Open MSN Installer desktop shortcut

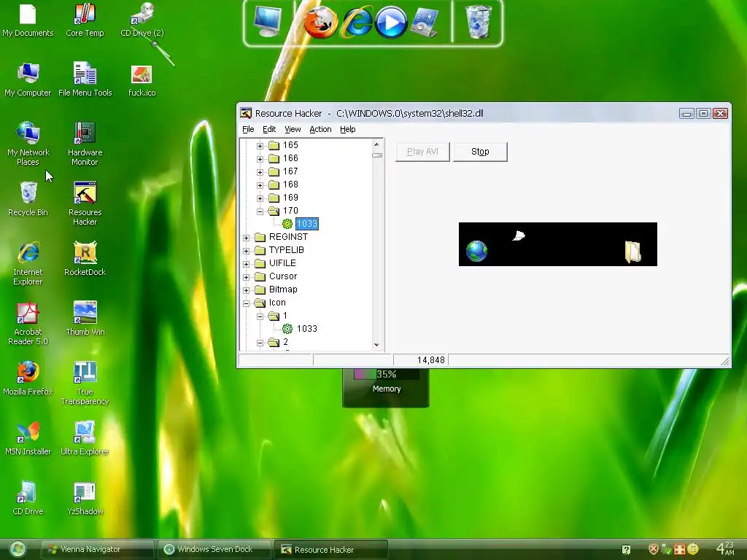(28, 439)
